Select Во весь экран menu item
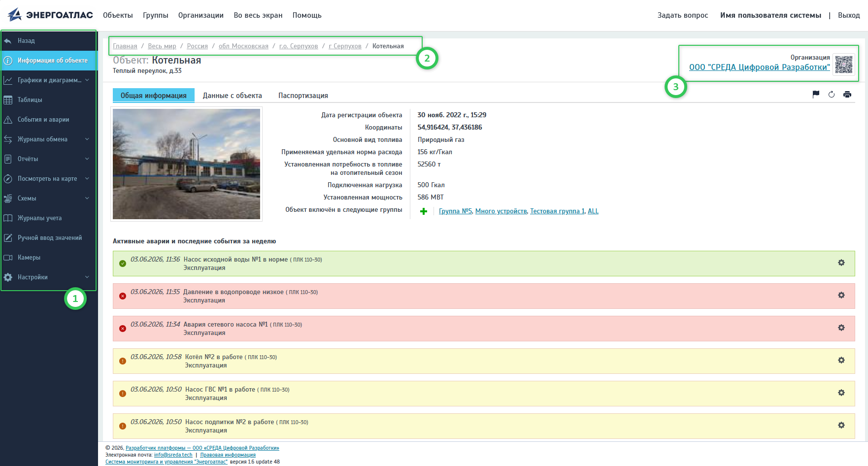The height and width of the screenshot is (466, 868). point(258,15)
